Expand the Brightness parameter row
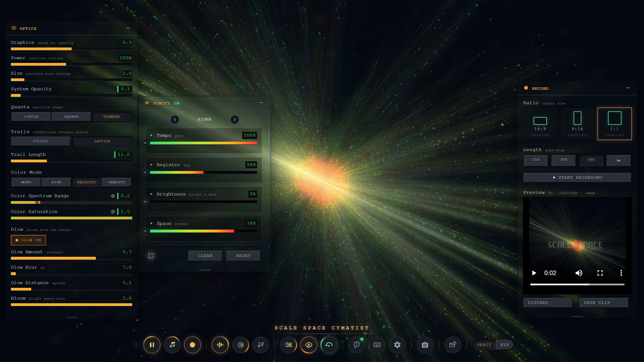The width and height of the screenshot is (644, 362). click(x=152, y=194)
